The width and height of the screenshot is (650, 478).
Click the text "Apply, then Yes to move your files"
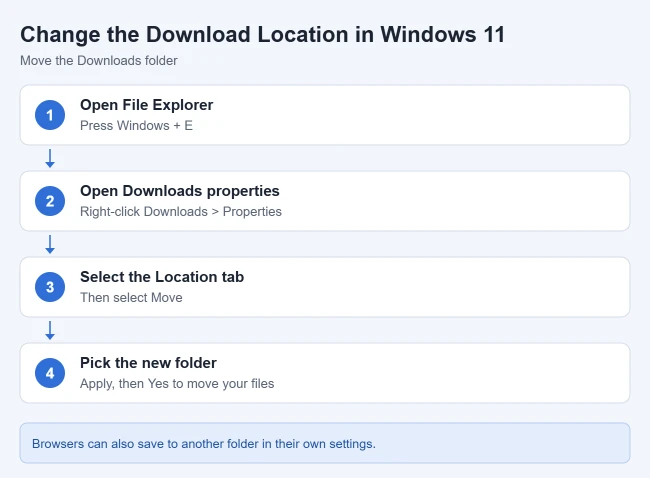177,383
